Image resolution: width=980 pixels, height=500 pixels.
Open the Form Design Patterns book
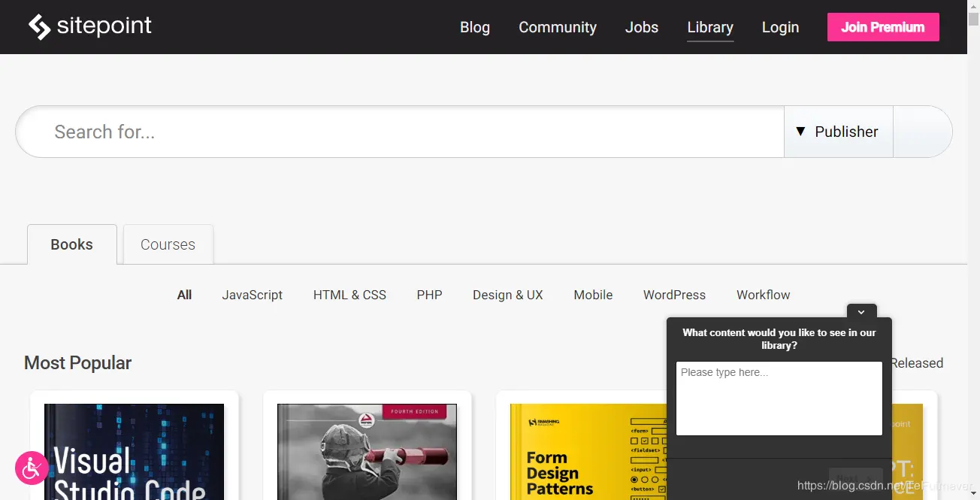pyautogui.click(x=588, y=452)
